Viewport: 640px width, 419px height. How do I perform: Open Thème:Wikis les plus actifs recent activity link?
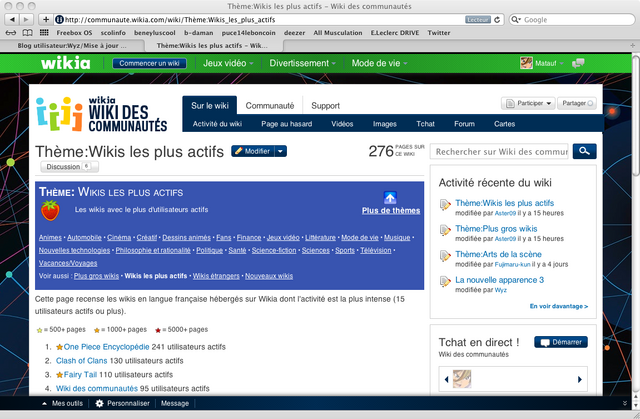click(x=504, y=203)
